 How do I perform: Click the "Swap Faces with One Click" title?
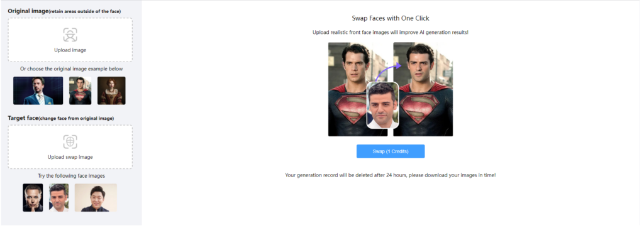(x=391, y=18)
